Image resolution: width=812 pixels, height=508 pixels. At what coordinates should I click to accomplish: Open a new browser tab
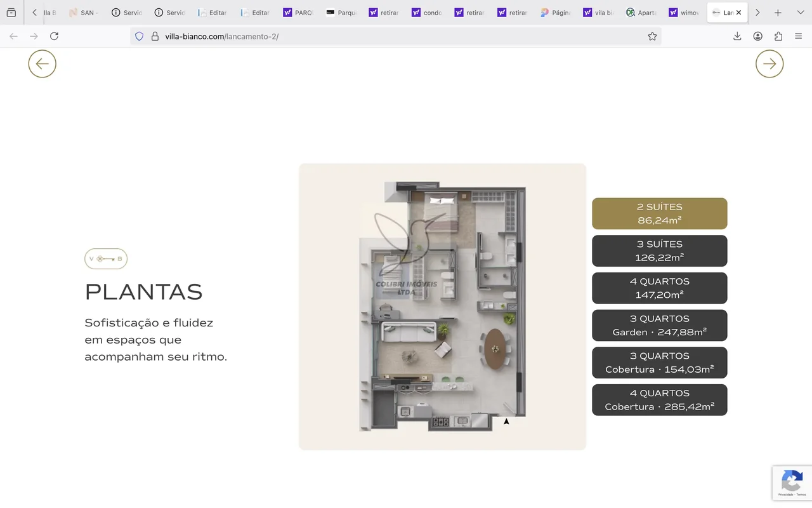point(778,13)
